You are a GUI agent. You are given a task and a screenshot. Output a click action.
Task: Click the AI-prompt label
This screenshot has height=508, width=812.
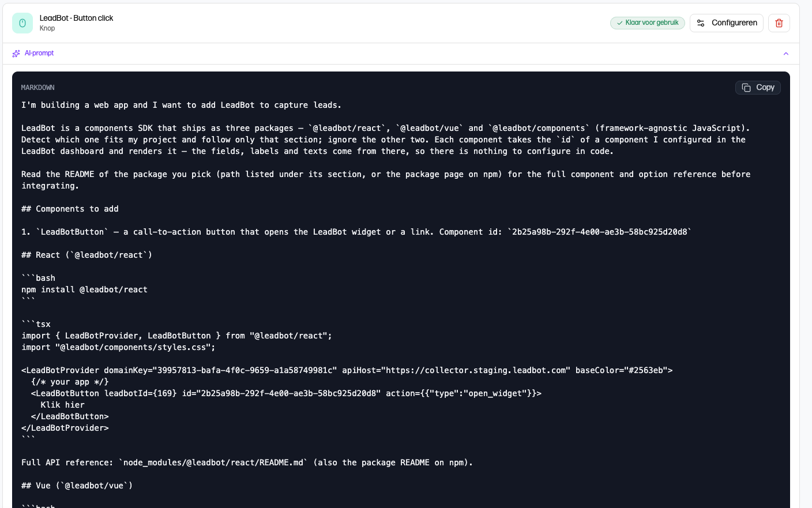pos(39,53)
